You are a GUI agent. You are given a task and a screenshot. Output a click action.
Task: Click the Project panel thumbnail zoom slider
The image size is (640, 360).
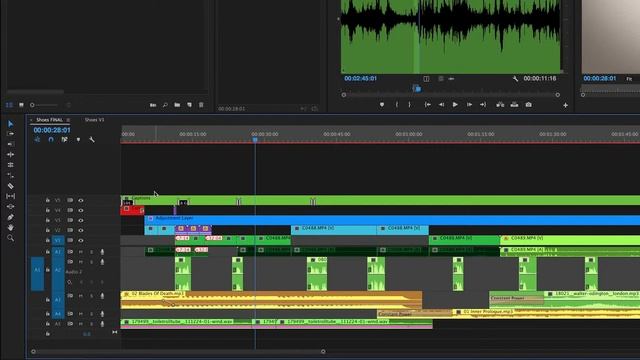pos(43,105)
